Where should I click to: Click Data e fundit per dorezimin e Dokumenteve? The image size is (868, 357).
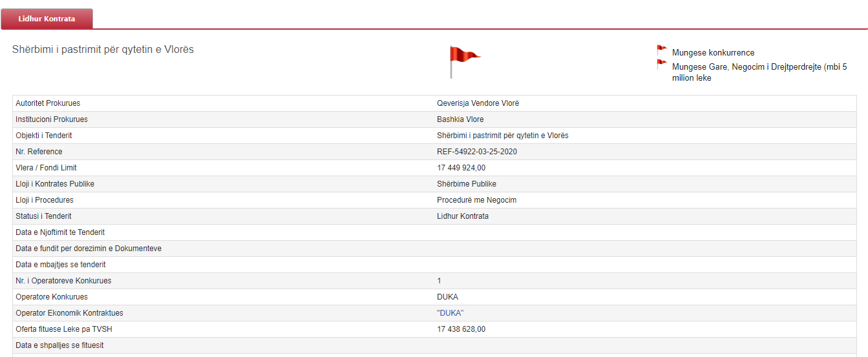coord(89,249)
